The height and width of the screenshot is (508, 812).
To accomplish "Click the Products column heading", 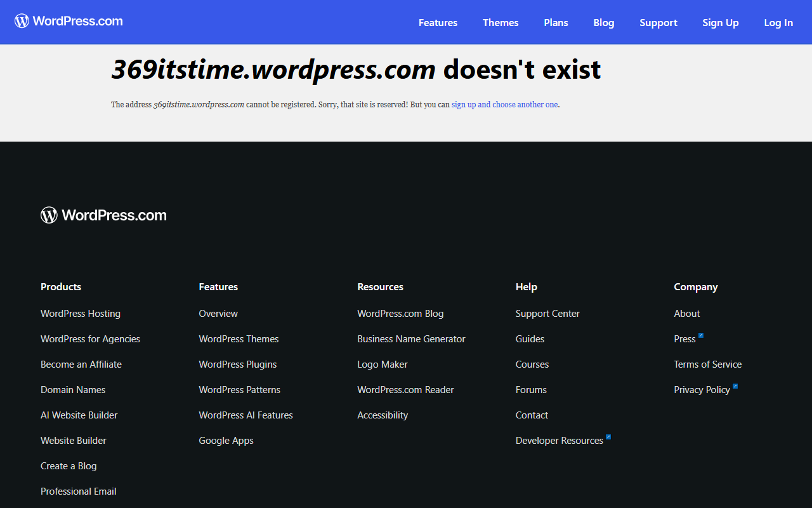I will tap(61, 287).
